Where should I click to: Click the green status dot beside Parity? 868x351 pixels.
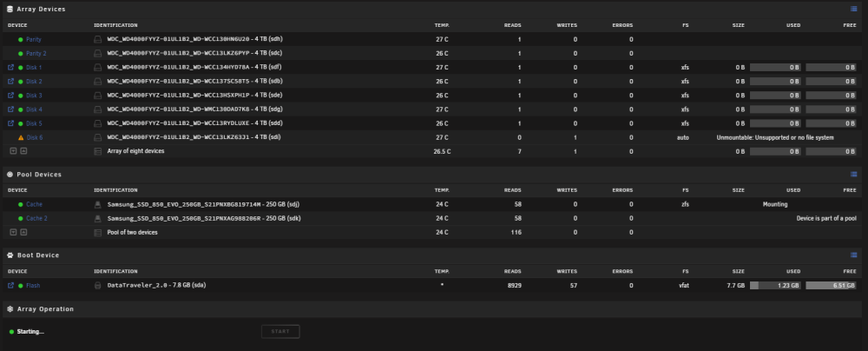pos(21,39)
